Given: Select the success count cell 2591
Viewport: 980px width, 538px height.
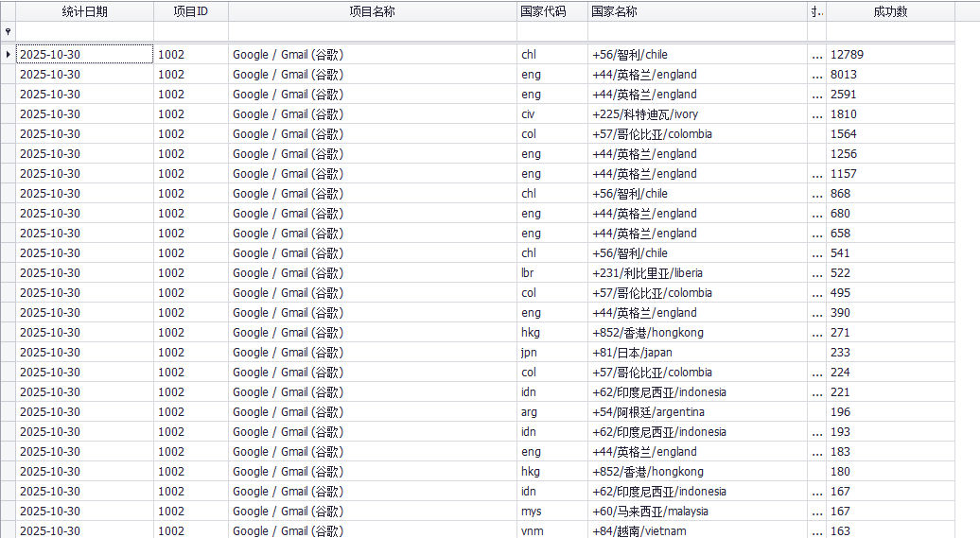Looking at the screenshot, I should tap(890, 95).
